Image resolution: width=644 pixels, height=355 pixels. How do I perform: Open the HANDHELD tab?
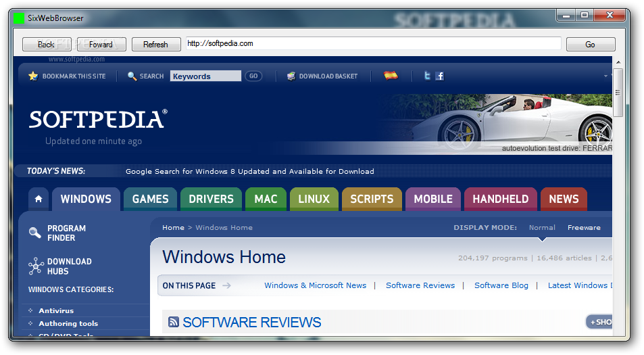501,199
